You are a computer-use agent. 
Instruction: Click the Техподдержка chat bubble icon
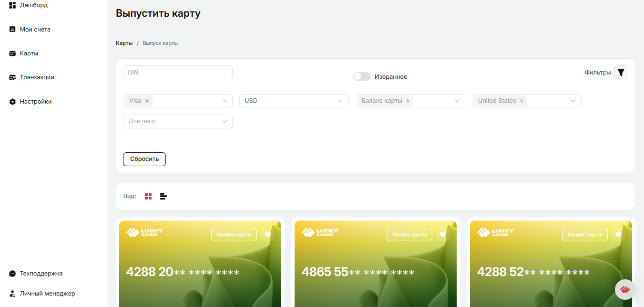click(x=12, y=274)
